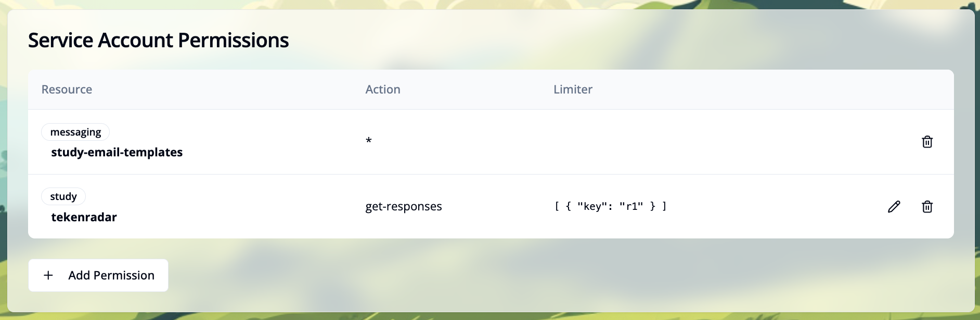Click the Resource column header
The width and height of the screenshot is (980, 320).
pyautogui.click(x=67, y=89)
